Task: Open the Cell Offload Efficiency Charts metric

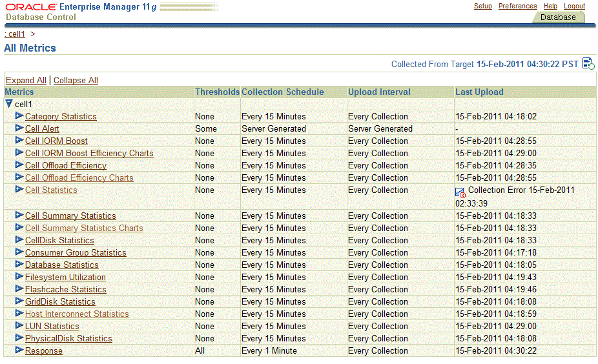Action: point(79,177)
